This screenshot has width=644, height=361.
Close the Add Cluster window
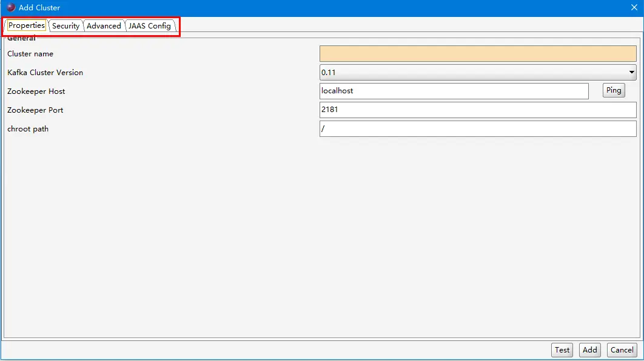[x=634, y=8]
